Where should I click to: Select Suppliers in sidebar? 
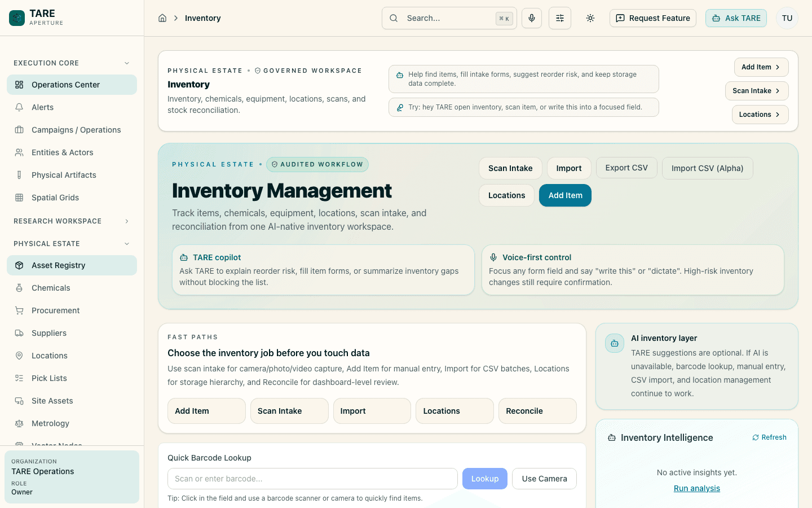click(x=72, y=333)
